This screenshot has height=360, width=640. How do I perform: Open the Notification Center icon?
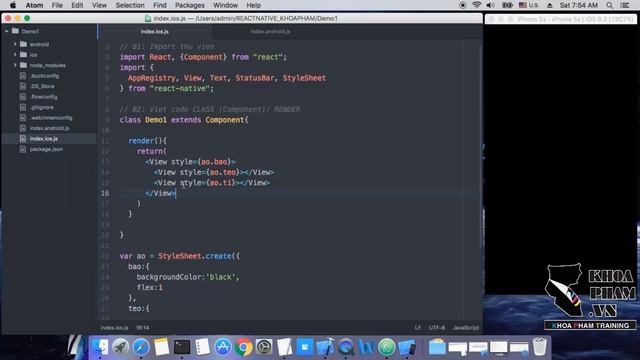(624, 5)
